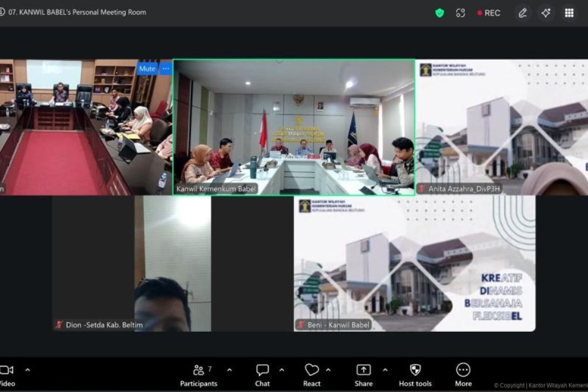Click muted mic icon beside Anita Azzahra name
The width and height of the screenshot is (588, 392).
421,189
